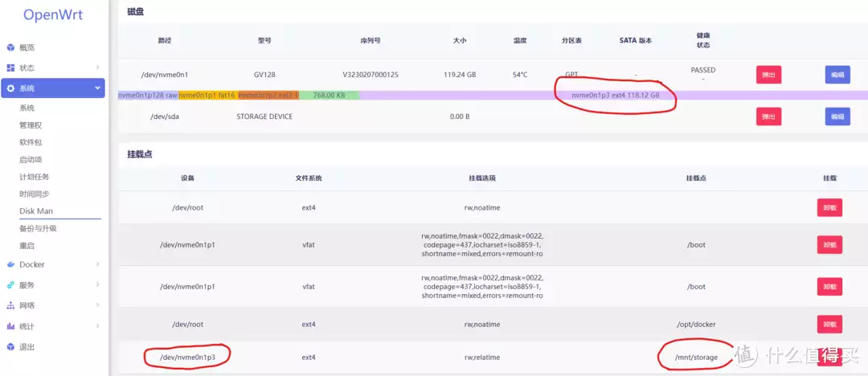Image resolution: width=868 pixels, height=376 pixels.
Task: Expand the Docker menu chevron
Action: pos(97,264)
